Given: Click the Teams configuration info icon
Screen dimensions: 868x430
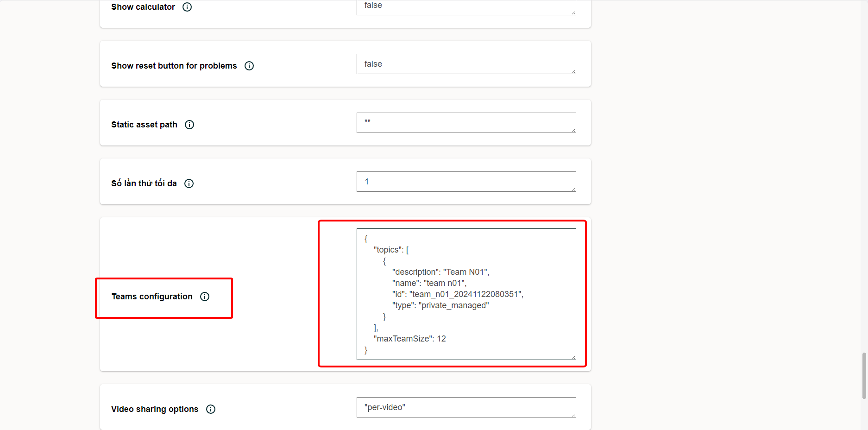Looking at the screenshot, I should click(205, 297).
